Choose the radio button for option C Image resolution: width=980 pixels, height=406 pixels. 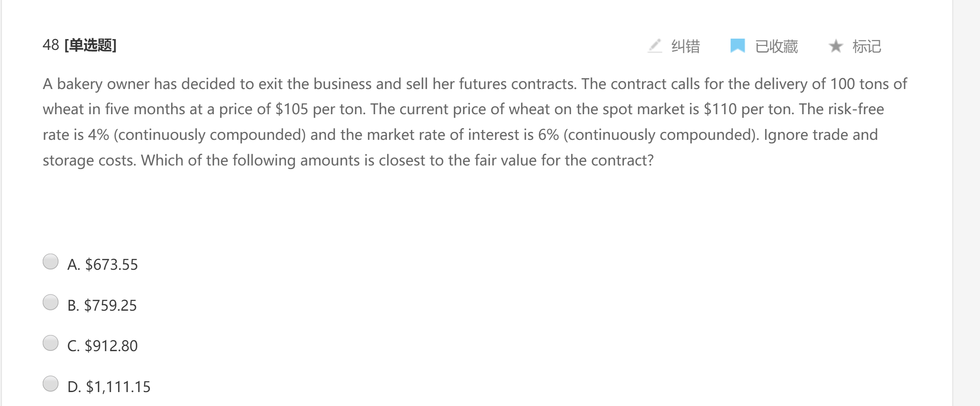51,343
